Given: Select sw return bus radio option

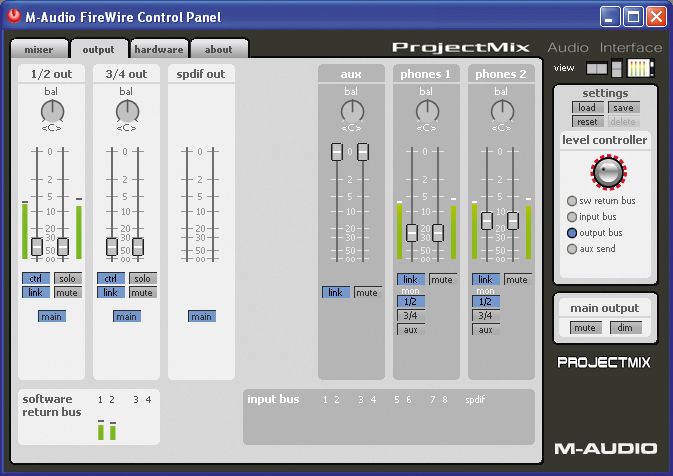Looking at the screenshot, I should point(572,201).
